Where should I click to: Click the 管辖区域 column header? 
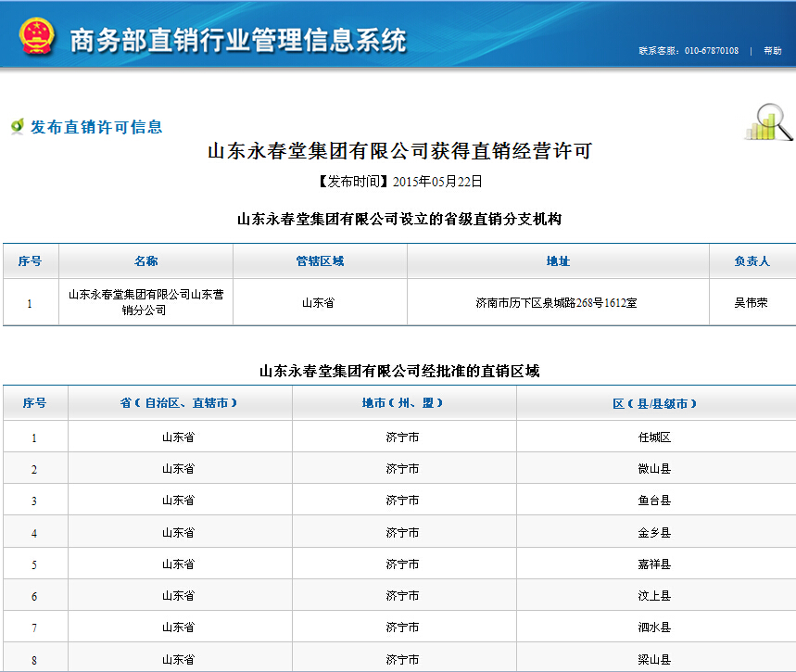[x=320, y=261]
